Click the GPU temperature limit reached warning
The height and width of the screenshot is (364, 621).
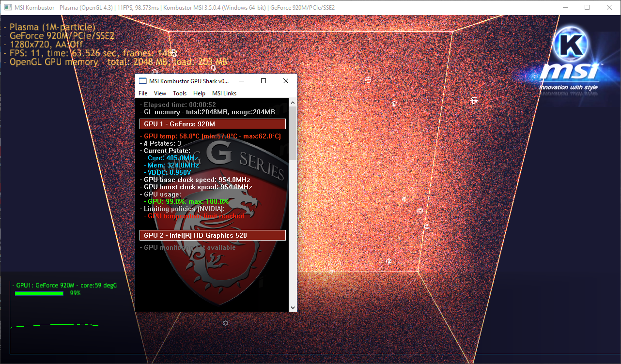point(194,216)
